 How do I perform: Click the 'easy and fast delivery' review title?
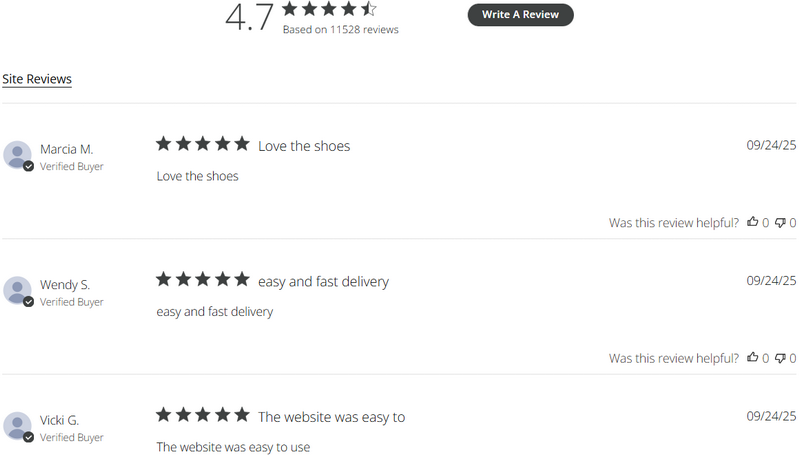tap(323, 282)
